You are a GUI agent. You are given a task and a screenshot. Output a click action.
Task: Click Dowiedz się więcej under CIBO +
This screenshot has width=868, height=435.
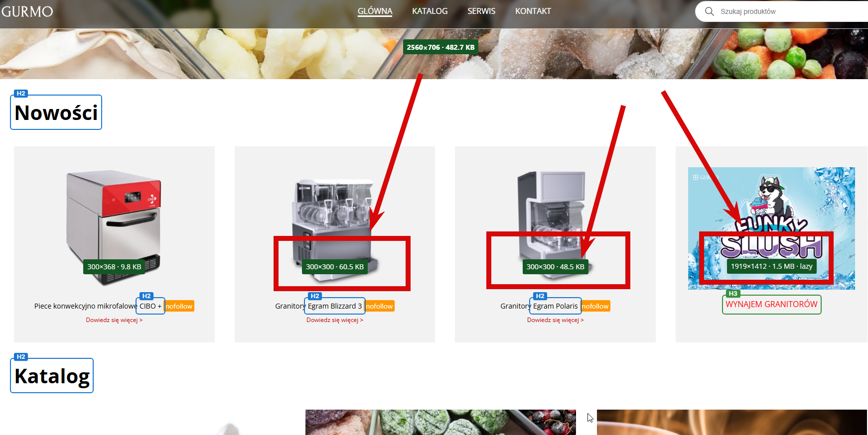pyautogui.click(x=114, y=320)
